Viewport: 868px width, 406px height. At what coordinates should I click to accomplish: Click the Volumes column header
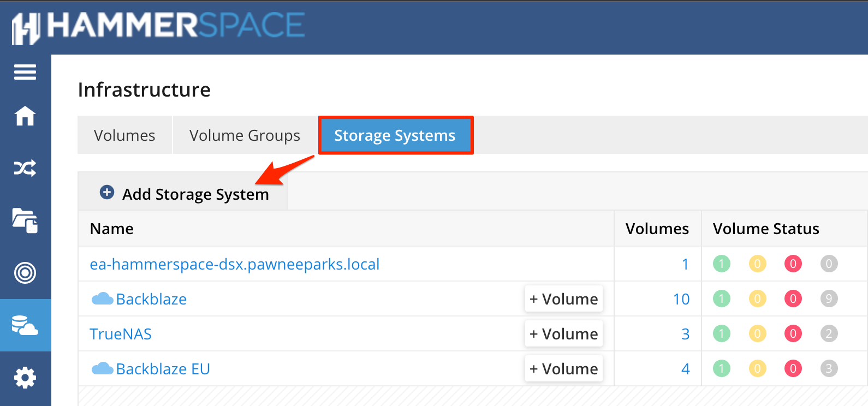[x=657, y=229]
